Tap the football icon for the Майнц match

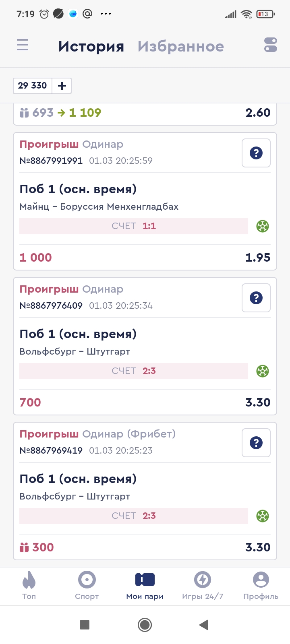[x=263, y=226]
